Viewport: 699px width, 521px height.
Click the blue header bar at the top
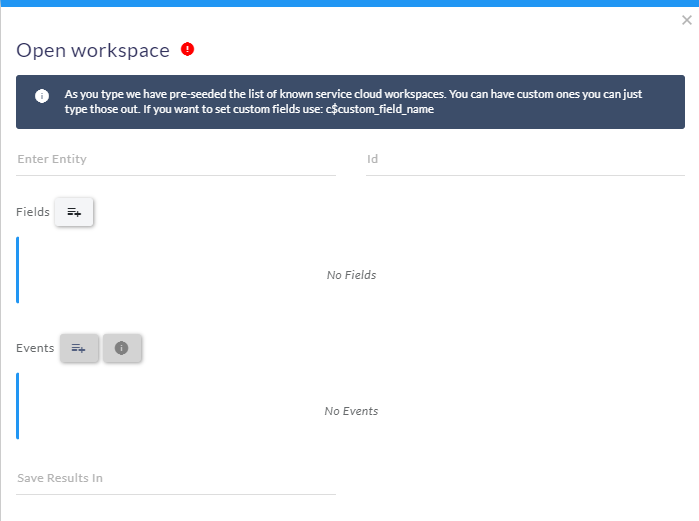pyautogui.click(x=350, y=3)
